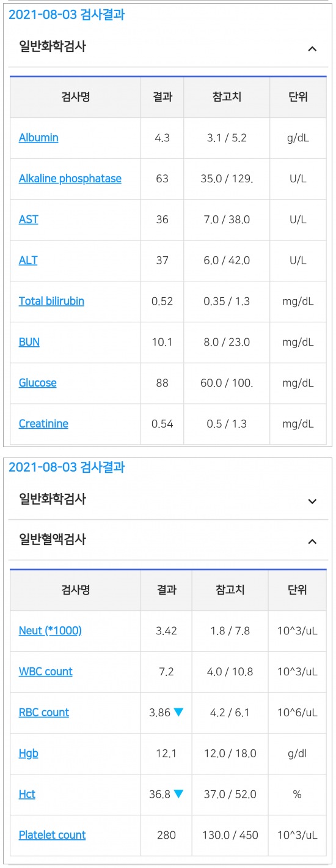Open the ALT test link
This screenshot has width=336, height=868.
(x=28, y=261)
